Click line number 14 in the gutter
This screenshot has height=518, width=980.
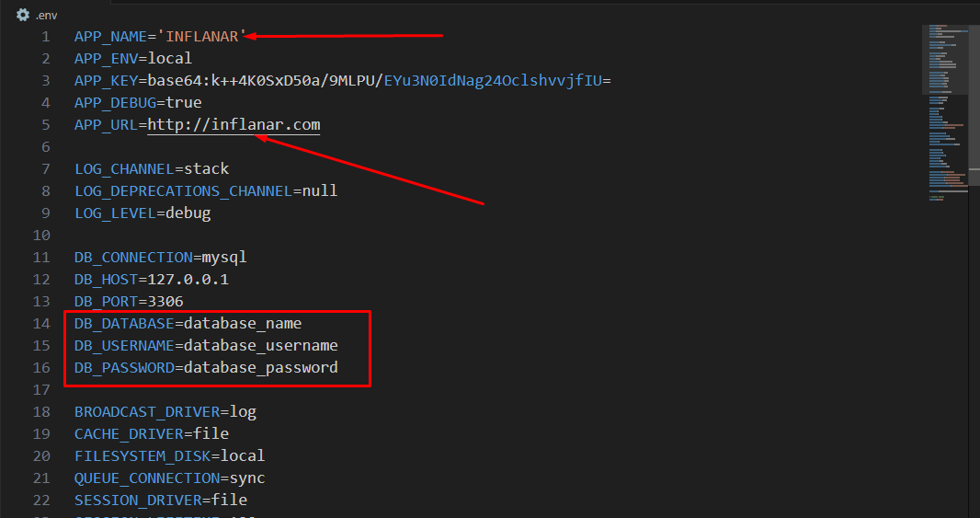[41, 324]
